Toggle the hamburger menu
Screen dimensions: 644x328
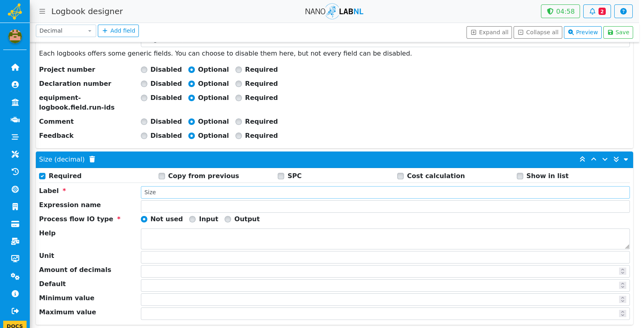pyautogui.click(x=42, y=11)
